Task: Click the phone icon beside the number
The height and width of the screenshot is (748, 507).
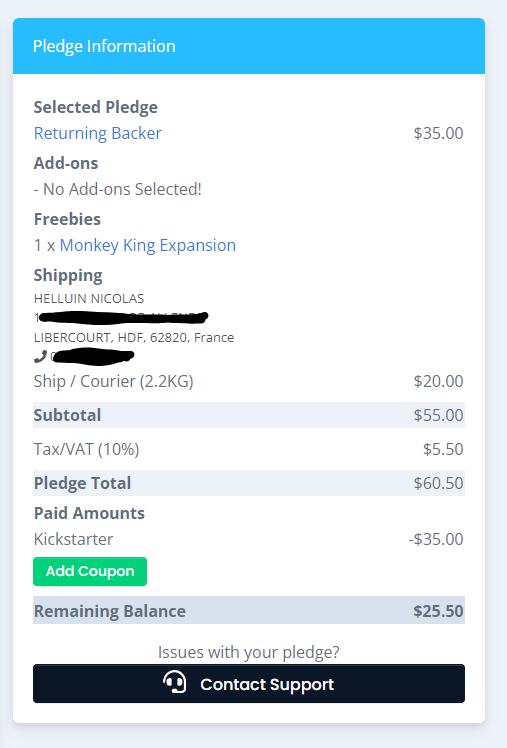Action: [x=40, y=356]
